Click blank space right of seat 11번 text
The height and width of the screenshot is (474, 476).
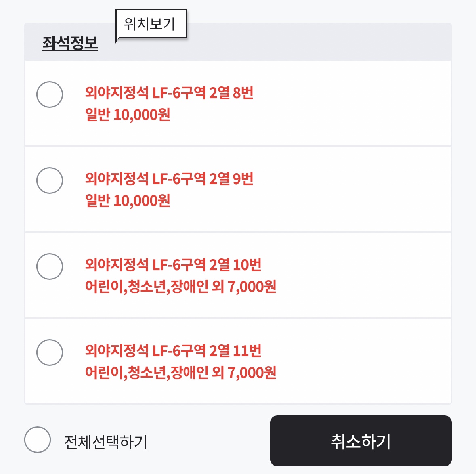pyautogui.click(x=363, y=361)
